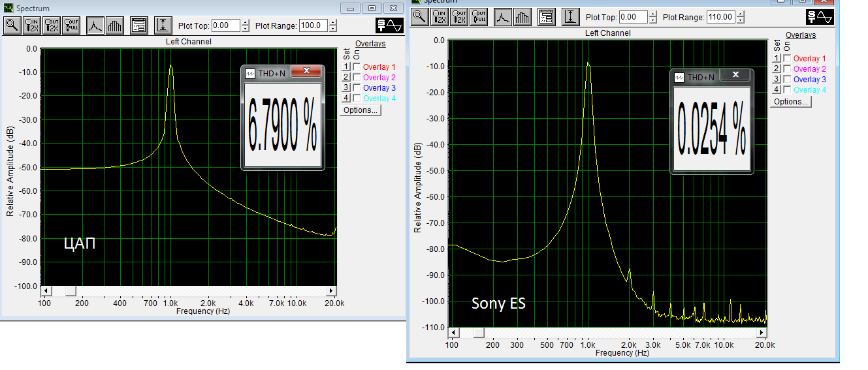
Task: Open the settings panel icon in right Spectrum window
Action: 547,16
